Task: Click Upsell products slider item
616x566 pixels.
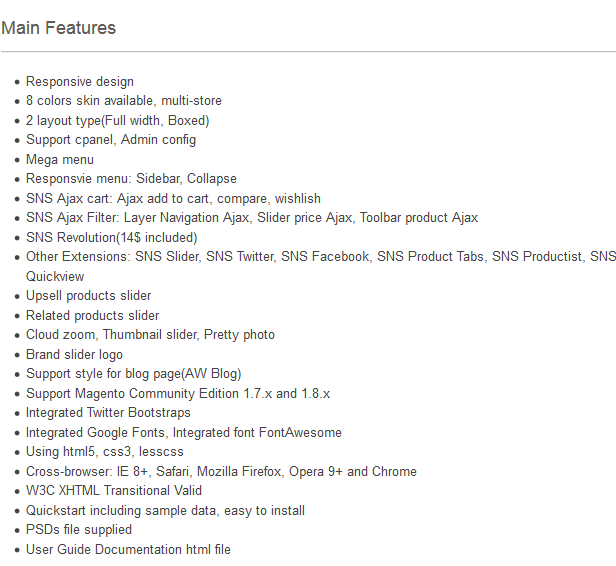Action: [x=88, y=296]
